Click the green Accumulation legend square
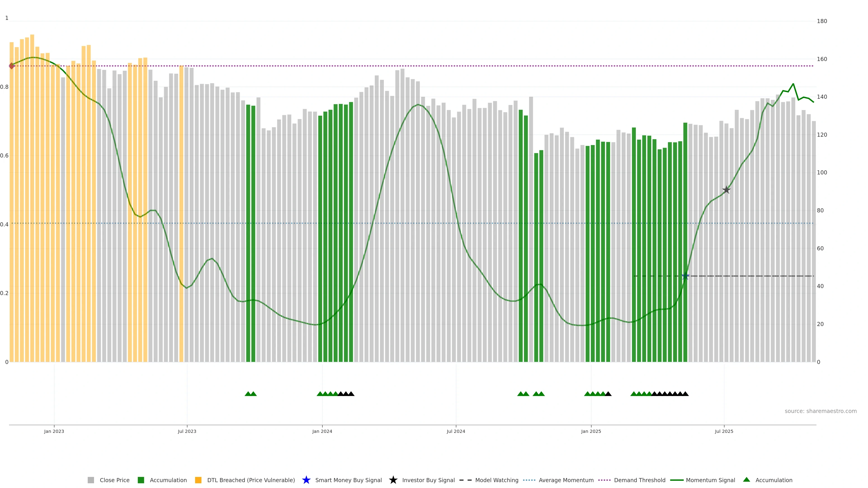This screenshot has height=488, width=868. [141, 480]
